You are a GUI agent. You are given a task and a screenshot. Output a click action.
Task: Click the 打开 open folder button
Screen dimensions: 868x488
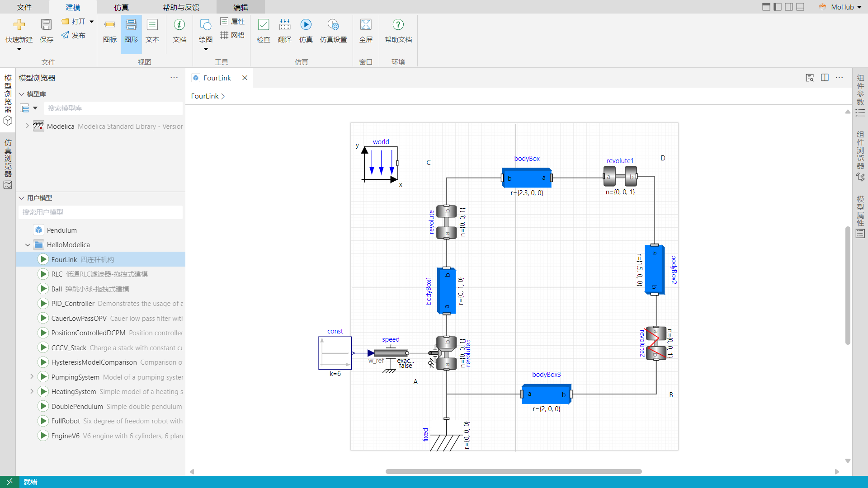[x=74, y=21]
